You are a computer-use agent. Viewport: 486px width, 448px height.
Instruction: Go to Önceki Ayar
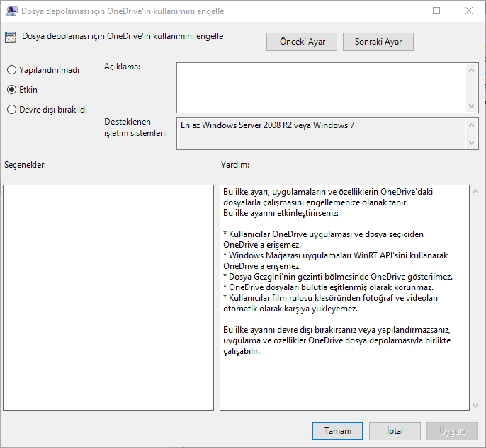[x=302, y=42]
